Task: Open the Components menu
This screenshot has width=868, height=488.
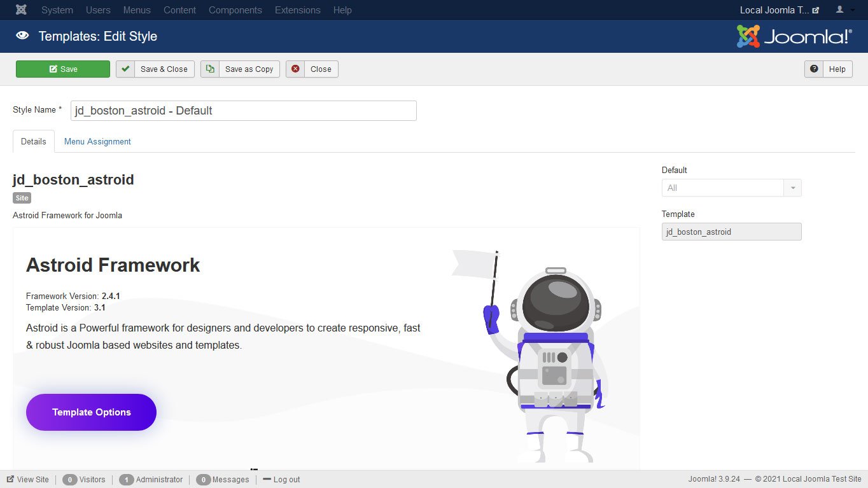Action: (x=235, y=10)
